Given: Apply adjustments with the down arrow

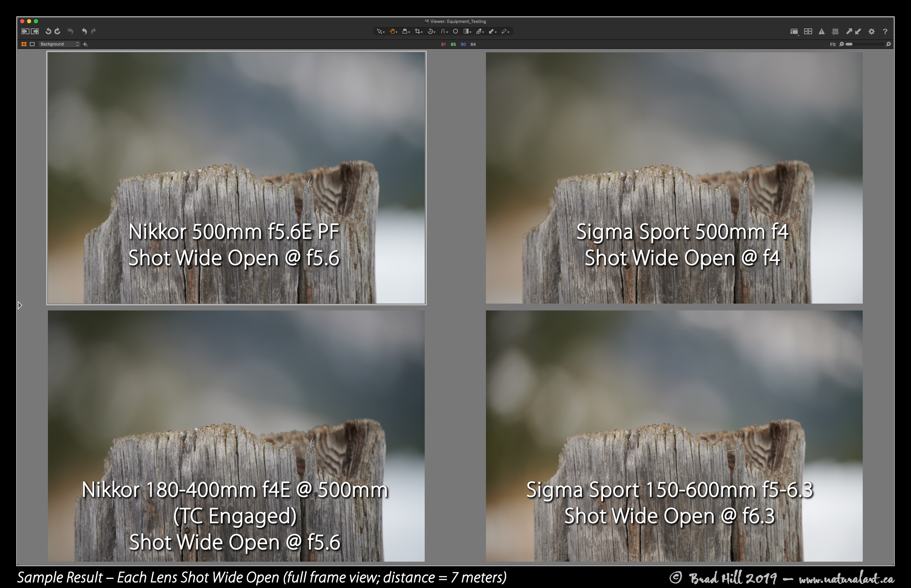Looking at the screenshot, I should [x=858, y=32].
